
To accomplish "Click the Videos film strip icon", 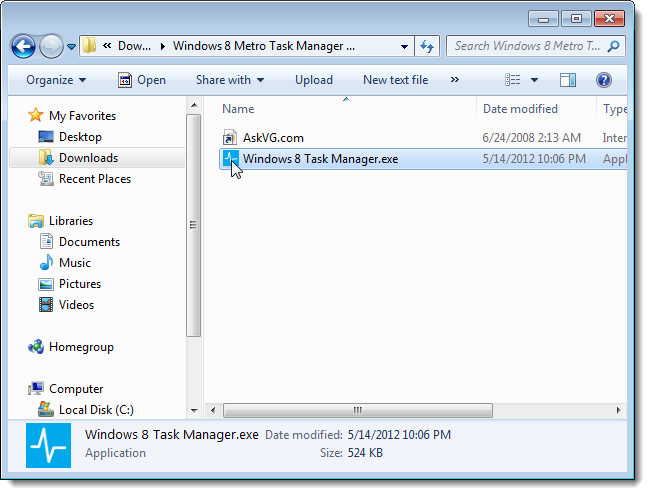I will [46, 305].
